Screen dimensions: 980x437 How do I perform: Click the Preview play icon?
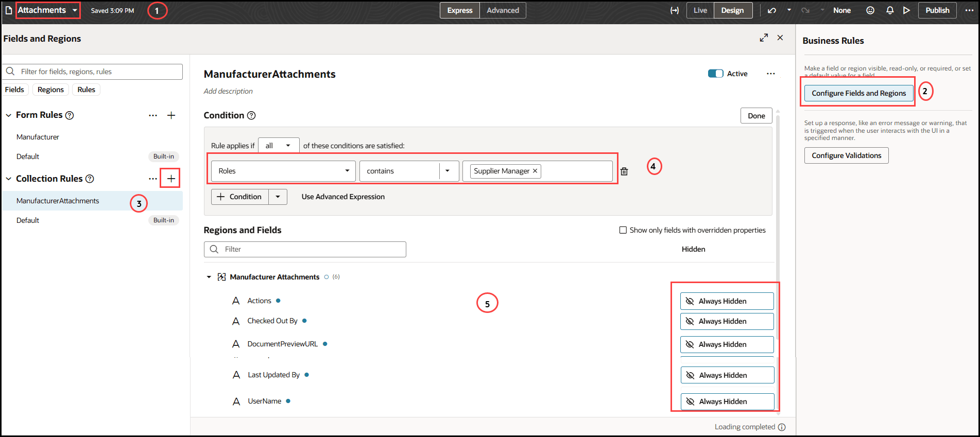(906, 10)
